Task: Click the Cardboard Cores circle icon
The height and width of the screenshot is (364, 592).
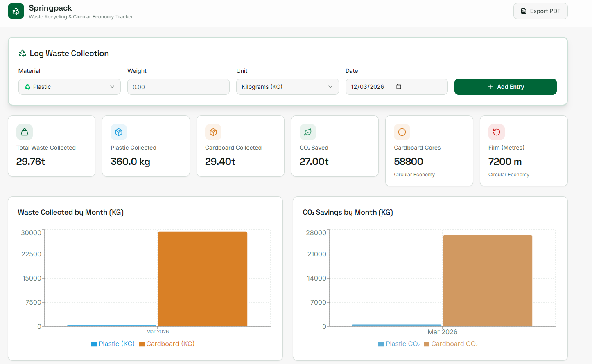Action: pyautogui.click(x=402, y=132)
